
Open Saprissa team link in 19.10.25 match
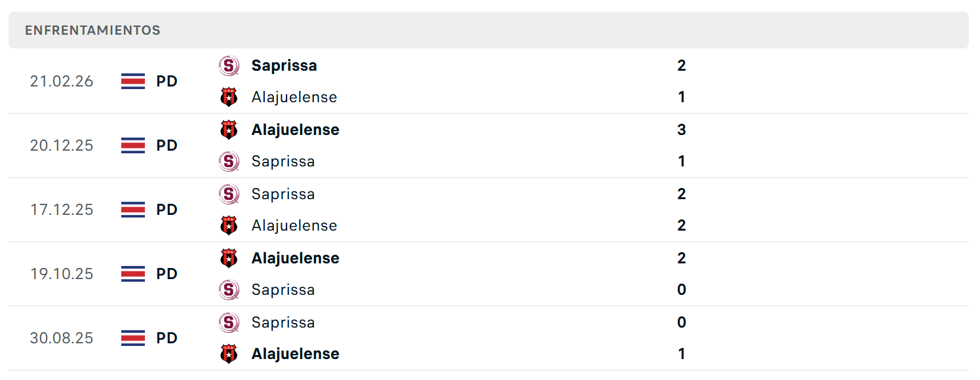[283, 290]
